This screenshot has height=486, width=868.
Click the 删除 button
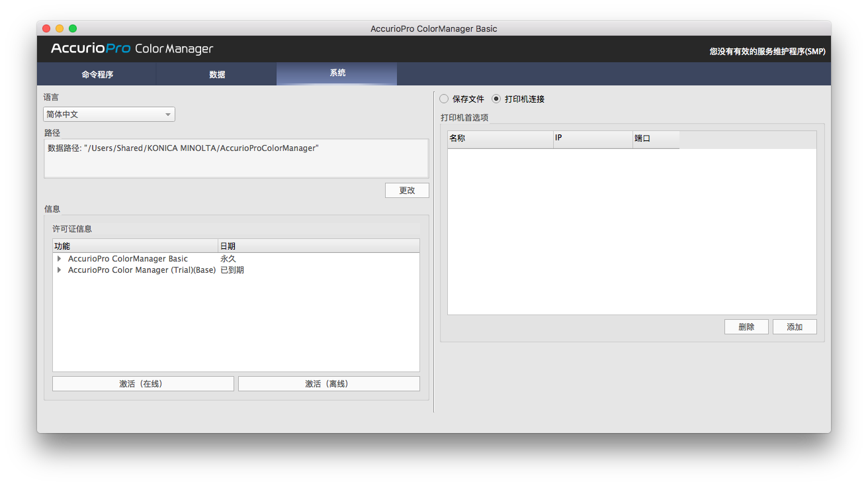746,326
